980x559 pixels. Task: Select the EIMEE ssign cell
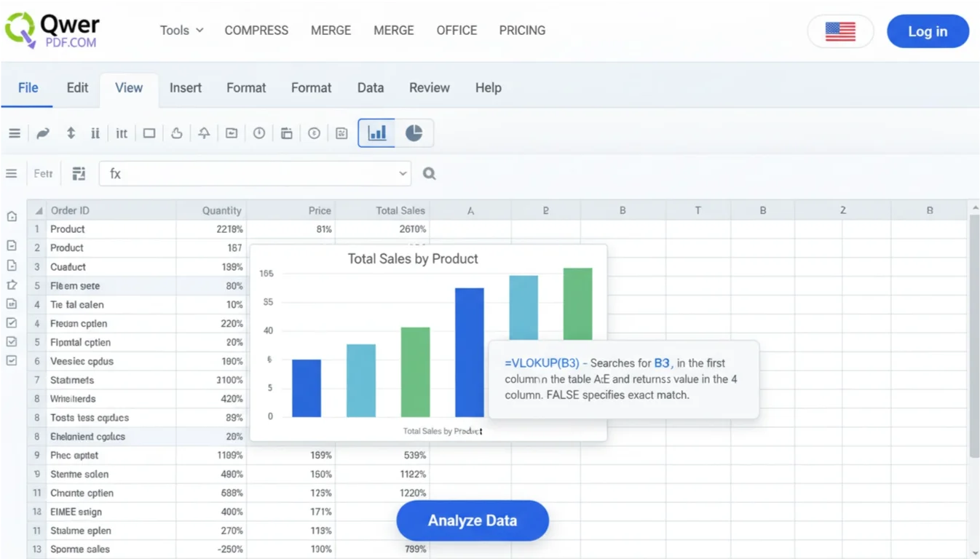111,512
